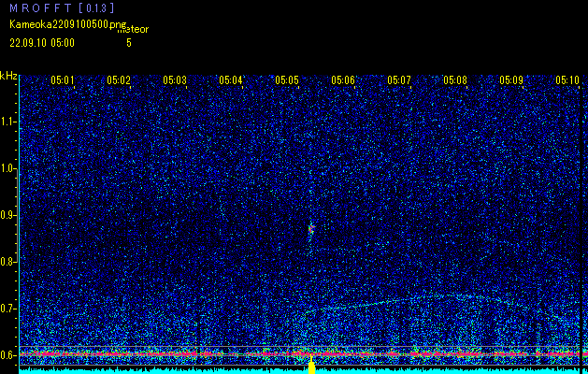Click the 0.7 kHz frequency label
The image size is (588, 374).
8,309
